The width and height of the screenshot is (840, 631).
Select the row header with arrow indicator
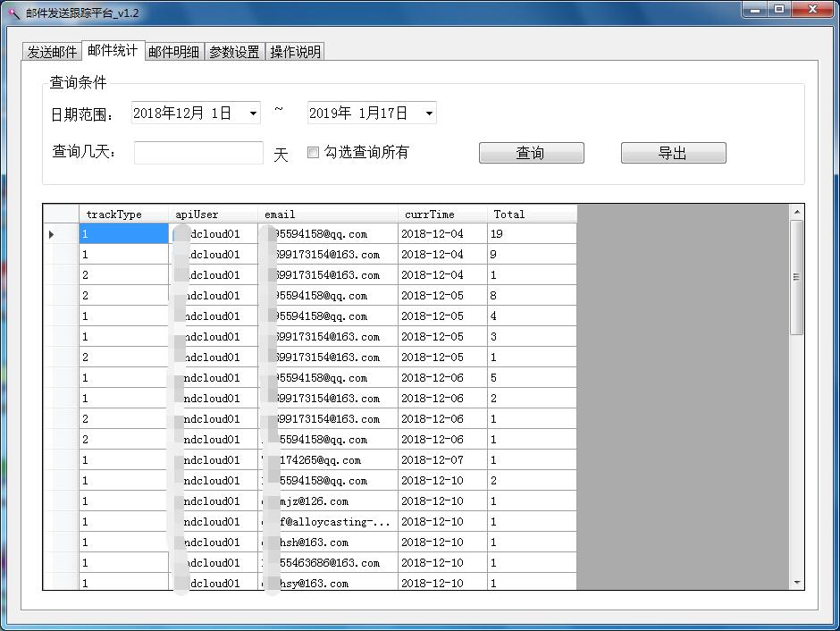pos(61,234)
